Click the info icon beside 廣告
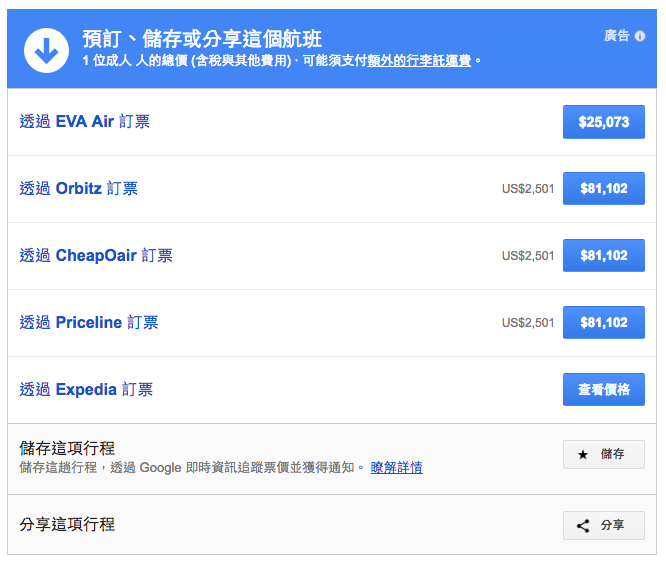 pyautogui.click(x=640, y=36)
